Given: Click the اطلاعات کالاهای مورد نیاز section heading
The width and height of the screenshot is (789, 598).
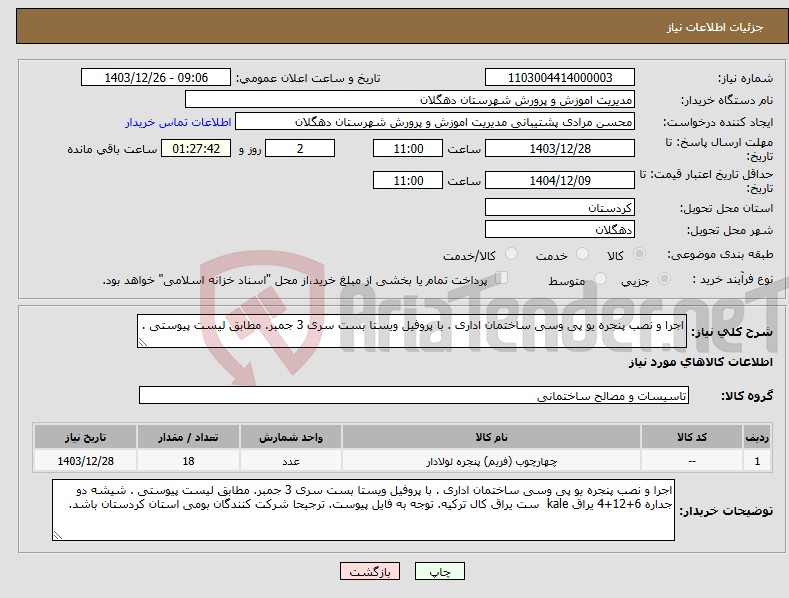Looking at the screenshot, I should (700, 362).
